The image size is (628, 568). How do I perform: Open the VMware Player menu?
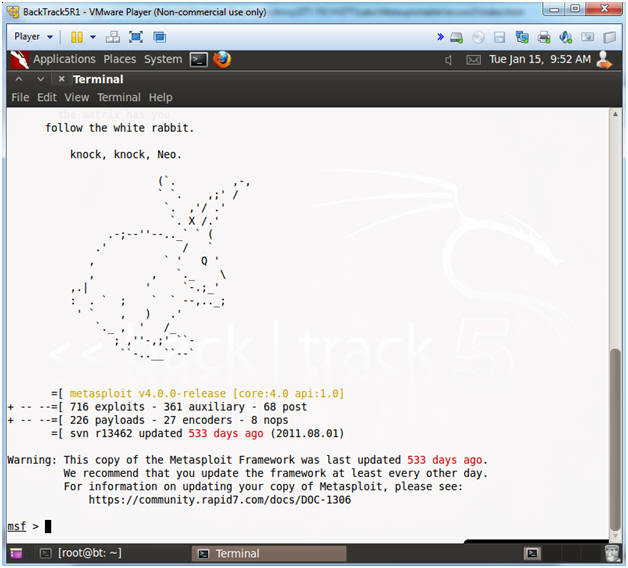click(33, 37)
